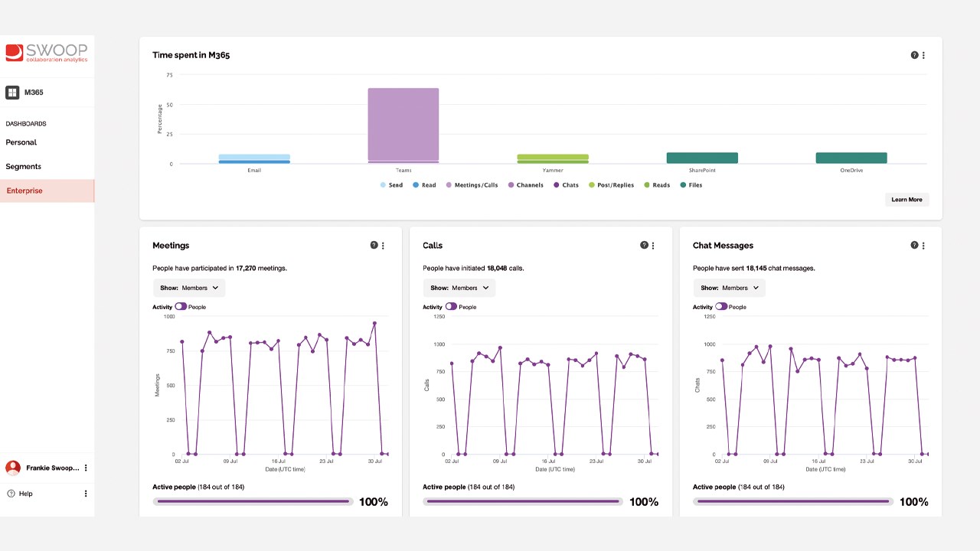Click the Teams bar in the chart
Viewport: 980px width, 551px height.
click(x=403, y=126)
